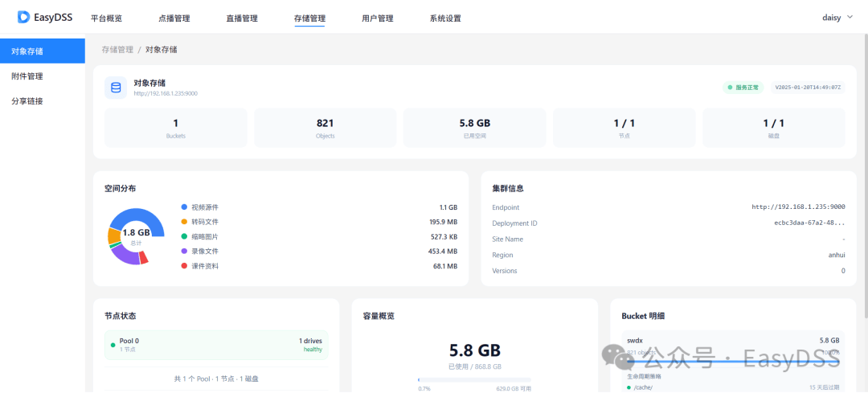Viewport: 868px width, 393px height.
Task: Click the object storage database icon
Action: coord(116,88)
